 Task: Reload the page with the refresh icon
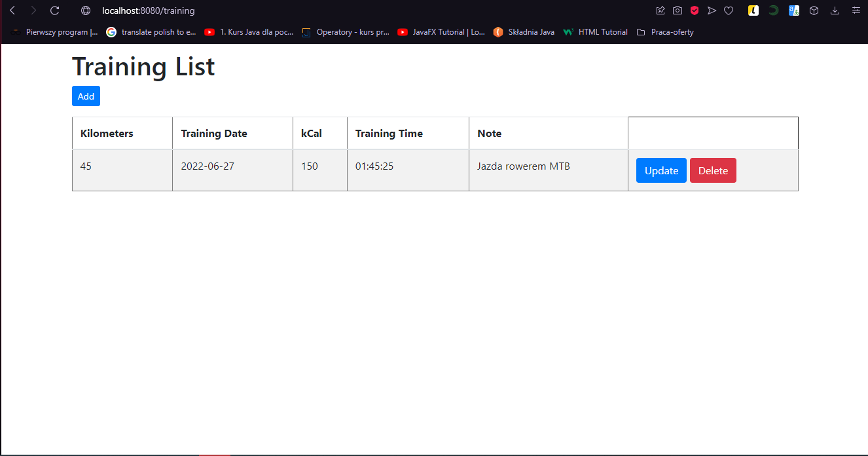55,10
